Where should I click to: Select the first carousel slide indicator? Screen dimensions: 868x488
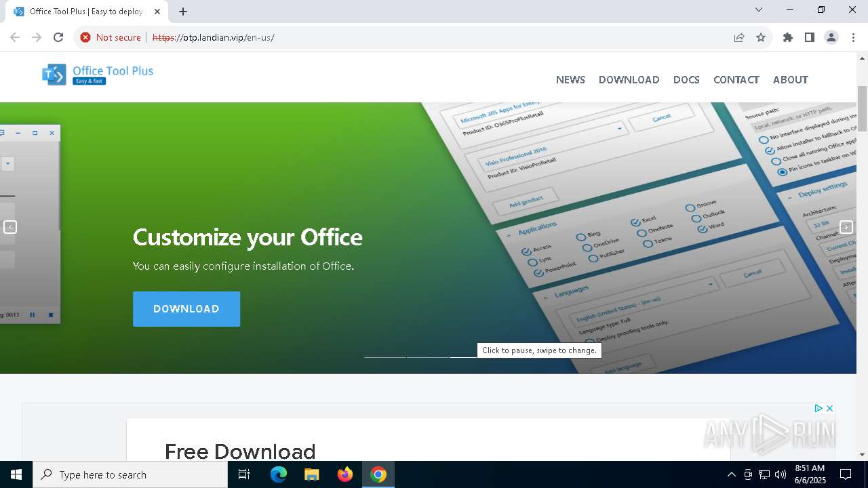tap(384, 357)
